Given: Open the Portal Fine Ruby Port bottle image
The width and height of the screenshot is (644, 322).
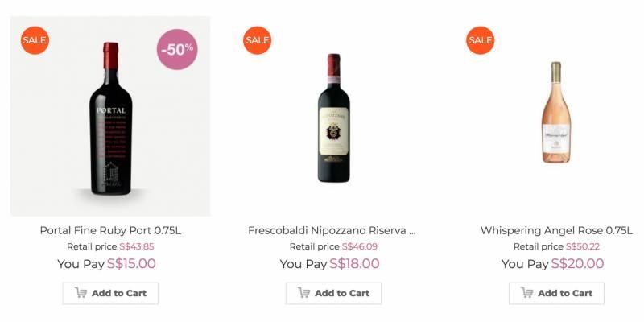Looking at the screenshot, I should [x=110, y=121].
